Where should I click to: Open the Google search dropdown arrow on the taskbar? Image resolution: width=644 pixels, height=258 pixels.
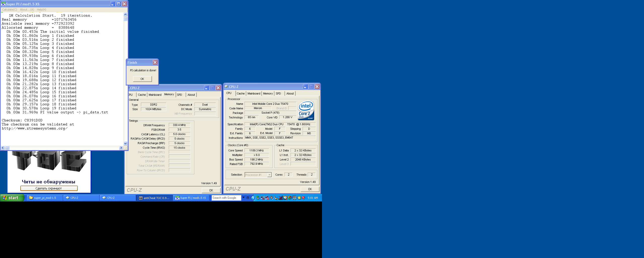click(244, 197)
